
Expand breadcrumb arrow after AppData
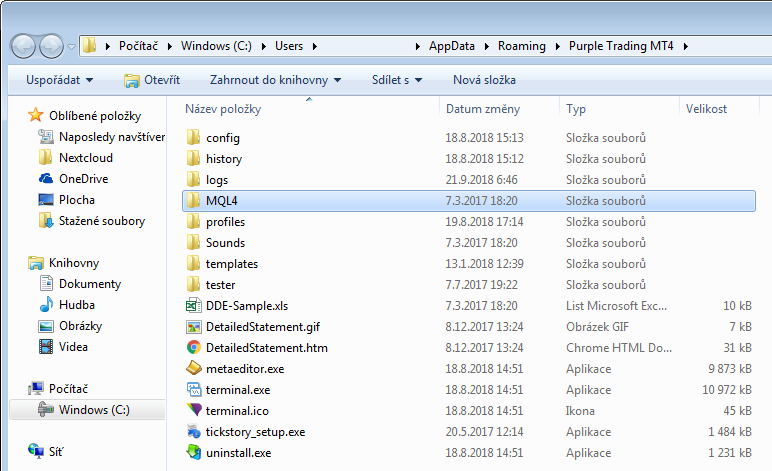click(486, 46)
